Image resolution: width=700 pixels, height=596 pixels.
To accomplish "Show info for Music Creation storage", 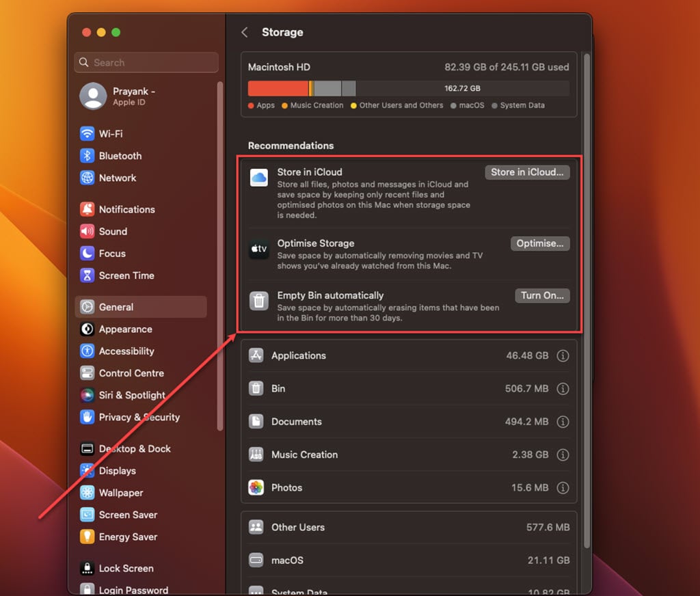I will [563, 455].
